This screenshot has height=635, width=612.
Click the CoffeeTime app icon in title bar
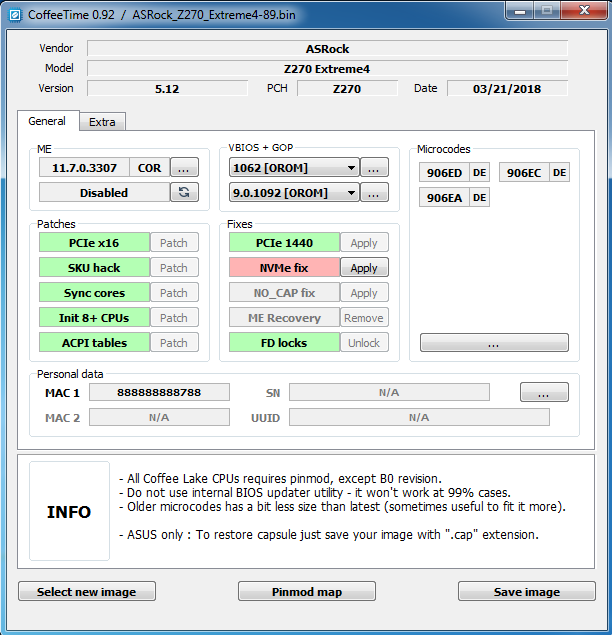[x=15, y=15]
